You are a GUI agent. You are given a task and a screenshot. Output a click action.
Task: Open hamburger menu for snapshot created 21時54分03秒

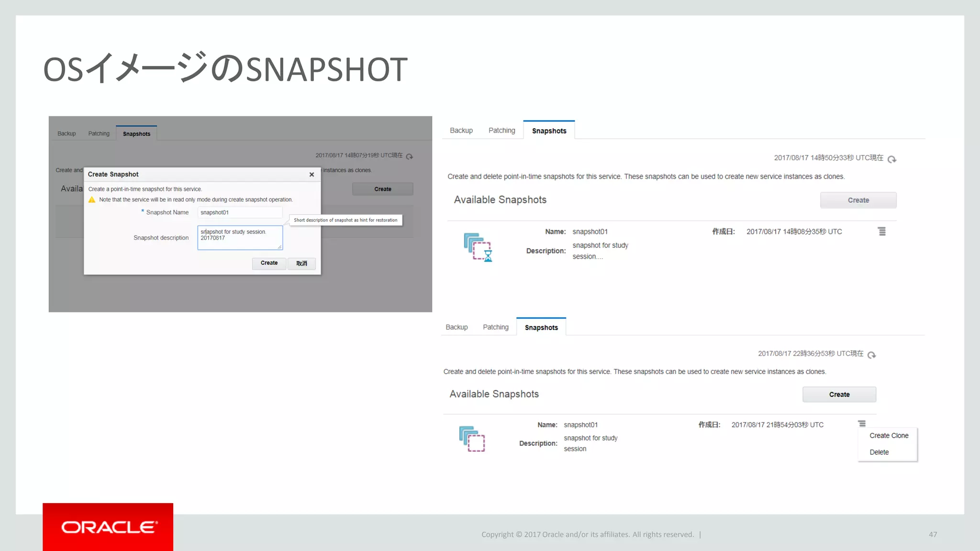(862, 424)
